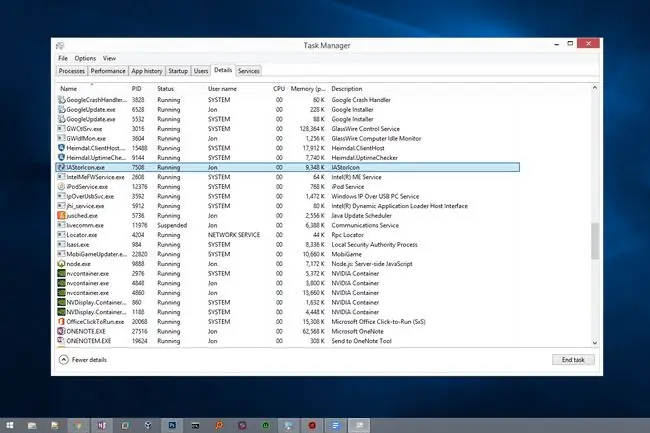Sort by the Memory column header
This screenshot has width=650, height=433.
(308, 89)
